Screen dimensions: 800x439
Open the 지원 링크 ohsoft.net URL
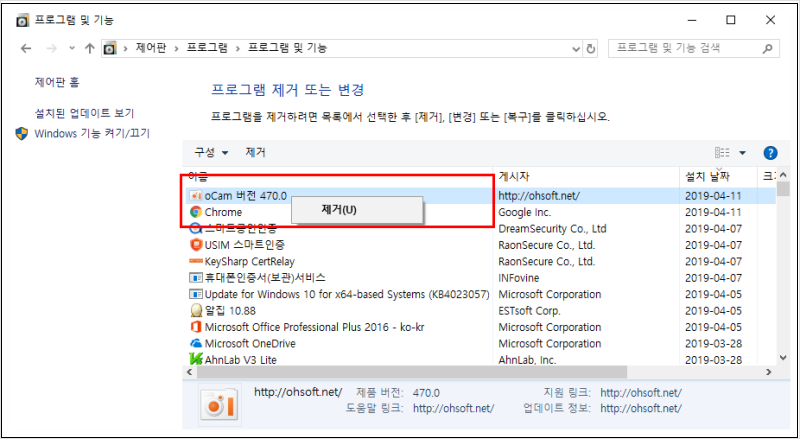[641, 393]
